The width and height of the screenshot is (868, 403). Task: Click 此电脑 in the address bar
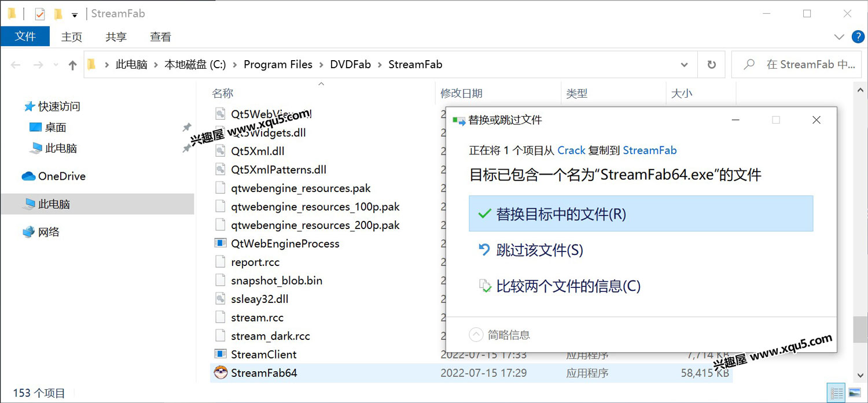tap(131, 64)
